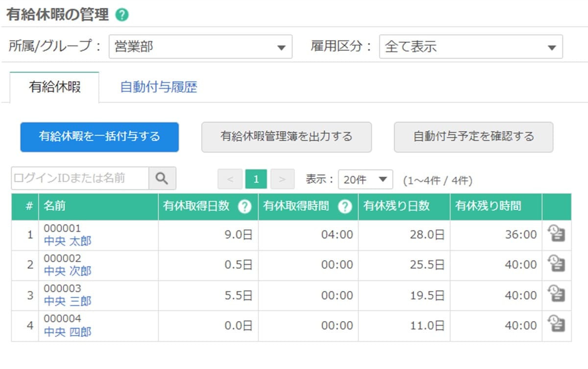Click help icon in 有休取得時間 column header
This screenshot has height=369, width=588.
pyautogui.click(x=345, y=207)
